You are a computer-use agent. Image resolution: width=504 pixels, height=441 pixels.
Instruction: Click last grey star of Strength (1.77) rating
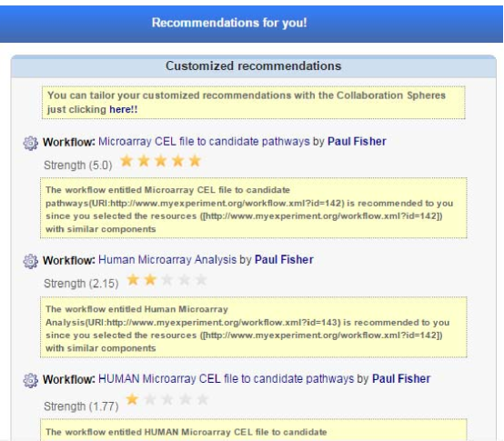click(x=203, y=399)
